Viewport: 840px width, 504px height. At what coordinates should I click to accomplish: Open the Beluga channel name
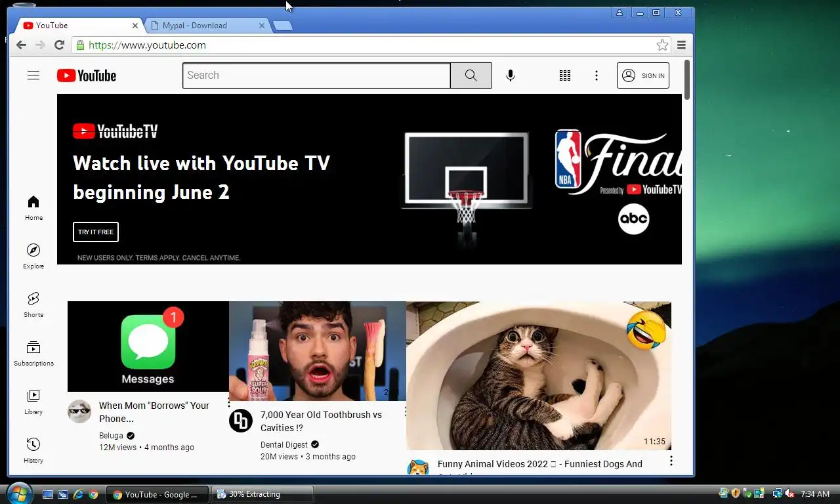click(x=111, y=436)
